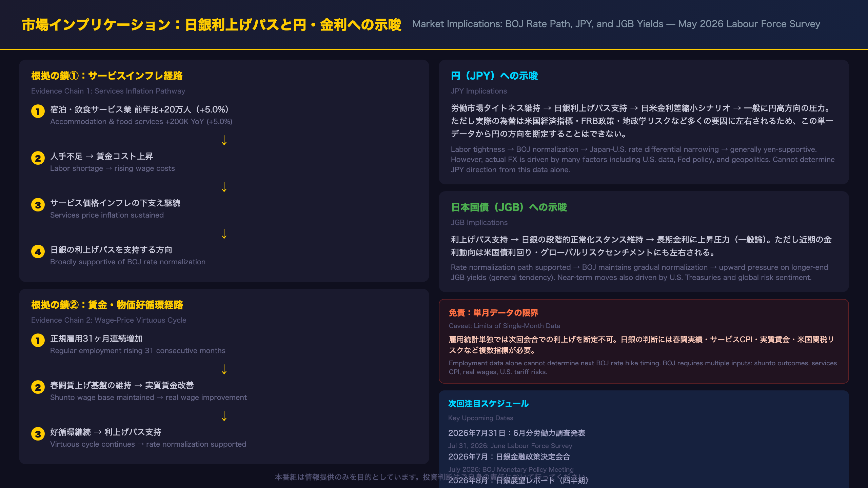This screenshot has width=868, height=488.
Task: Click step 1 badge beside 宿泊・飲食サービス業
Action: coord(38,111)
